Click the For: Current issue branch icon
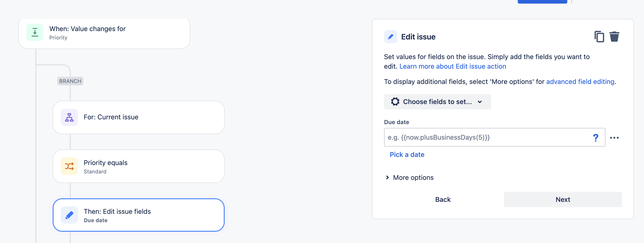The height and width of the screenshot is (243, 644). click(69, 117)
